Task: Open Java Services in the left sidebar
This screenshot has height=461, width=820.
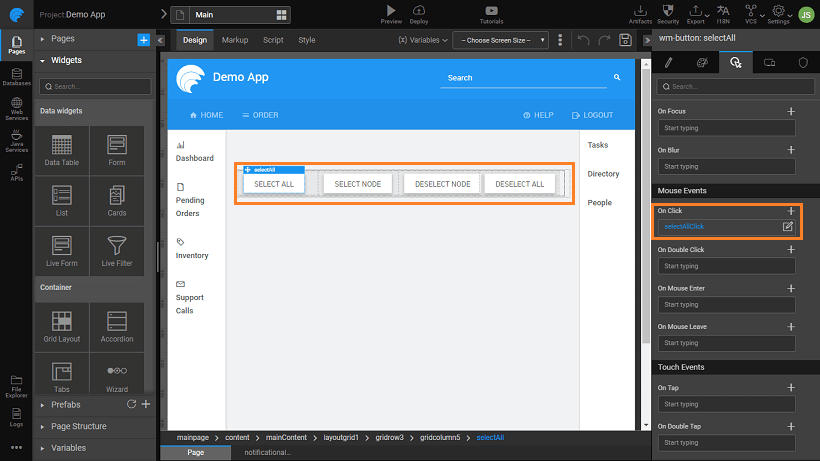Action: click(x=16, y=140)
